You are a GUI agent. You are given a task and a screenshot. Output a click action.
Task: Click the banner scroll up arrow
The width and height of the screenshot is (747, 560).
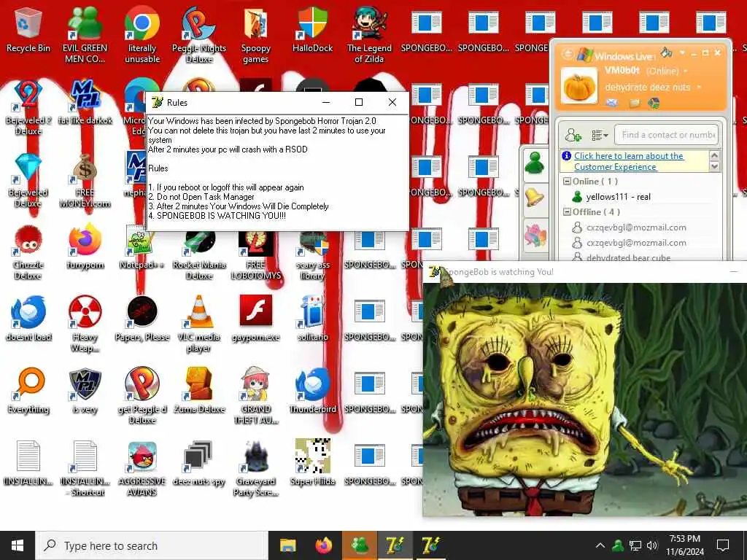click(714, 155)
